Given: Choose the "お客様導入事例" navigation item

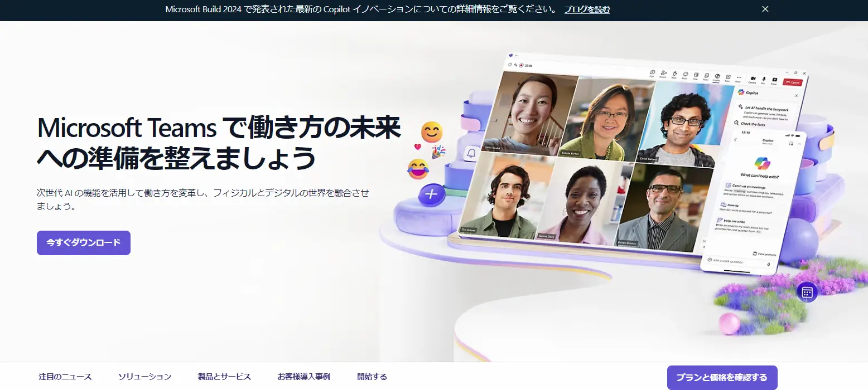Looking at the screenshot, I should tap(304, 377).
